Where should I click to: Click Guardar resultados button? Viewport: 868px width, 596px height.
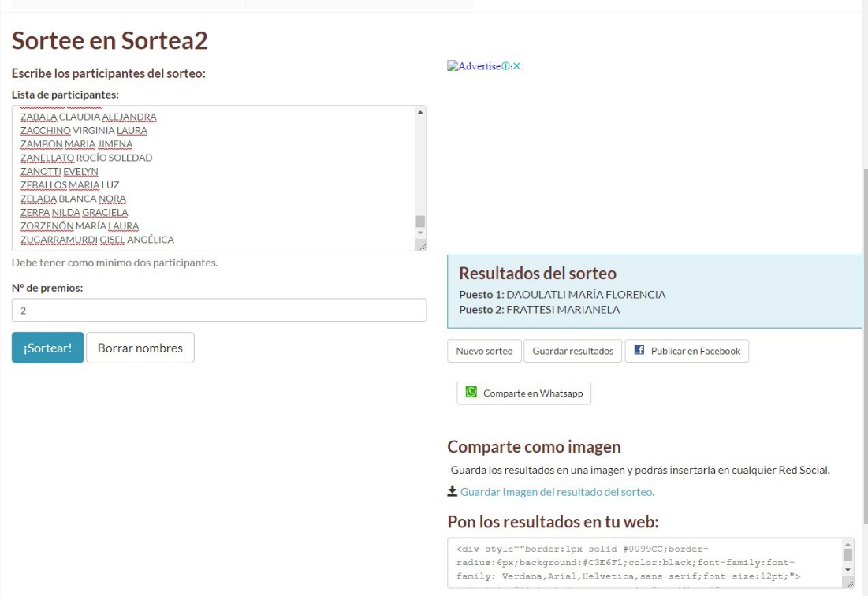click(x=573, y=351)
